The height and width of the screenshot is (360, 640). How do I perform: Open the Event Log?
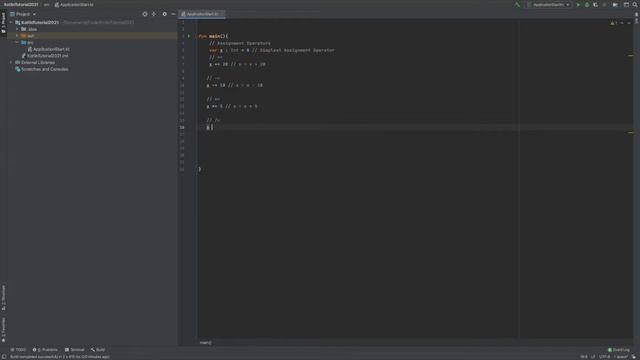coord(619,350)
